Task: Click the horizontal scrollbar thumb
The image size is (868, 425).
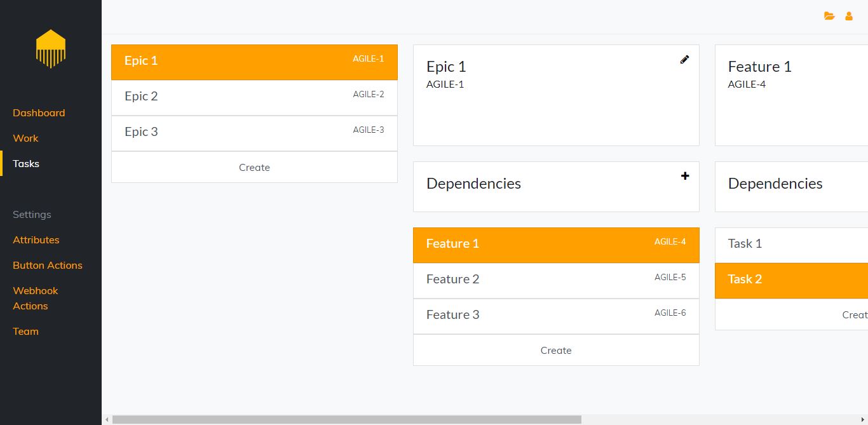Action: (x=347, y=419)
